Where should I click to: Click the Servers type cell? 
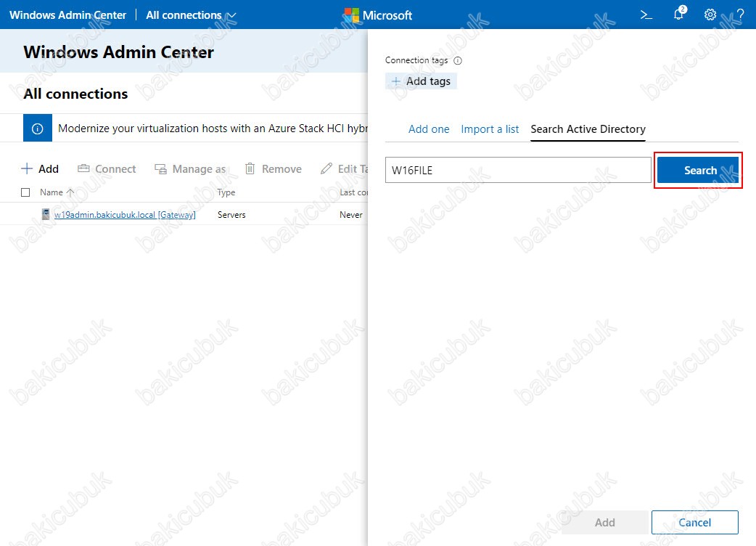click(231, 215)
